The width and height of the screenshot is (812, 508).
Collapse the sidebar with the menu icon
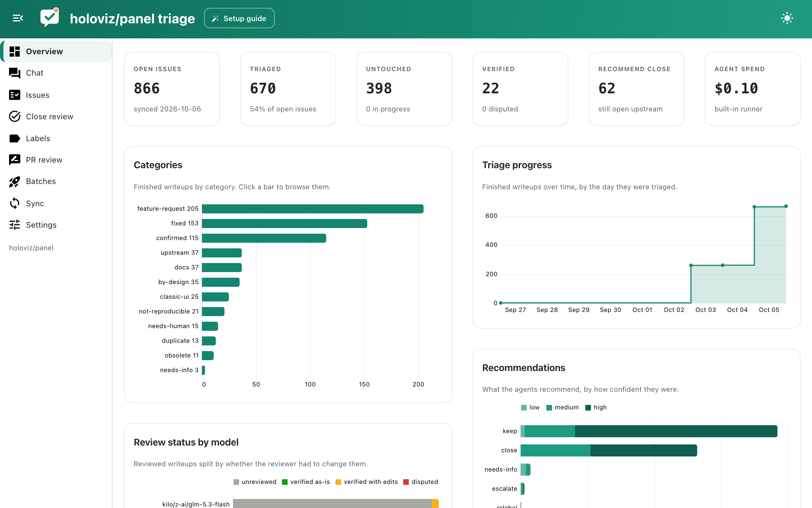(18, 18)
